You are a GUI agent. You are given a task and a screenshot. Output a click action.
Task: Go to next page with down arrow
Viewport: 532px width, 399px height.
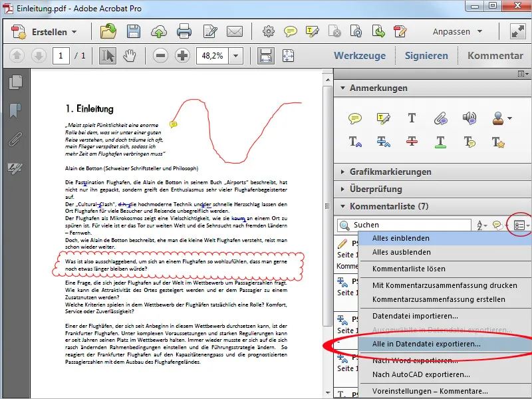pos(39,55)
